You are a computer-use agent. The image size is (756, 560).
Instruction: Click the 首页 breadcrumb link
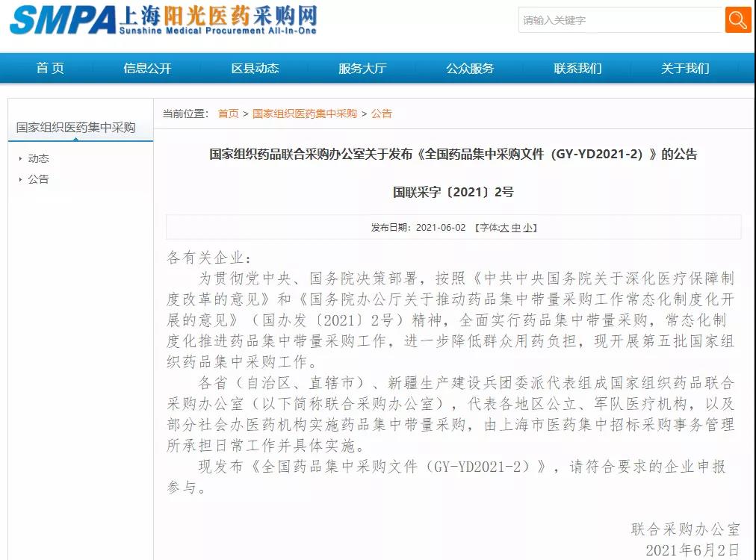pyautogui.click(x=228, y=113)
